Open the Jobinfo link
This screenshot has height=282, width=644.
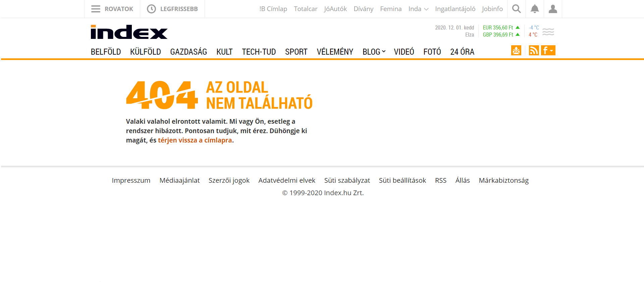click(x=492, y=9)
